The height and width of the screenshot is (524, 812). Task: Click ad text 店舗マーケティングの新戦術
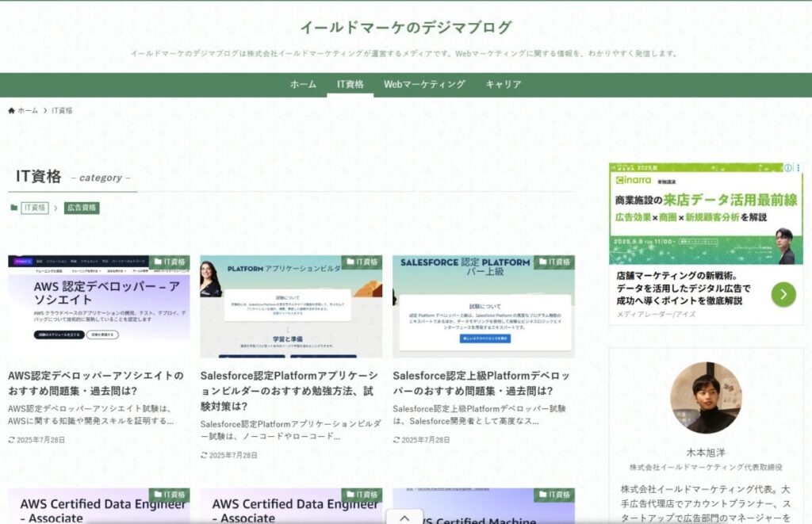pyautogui.click(x=684, y=289)
